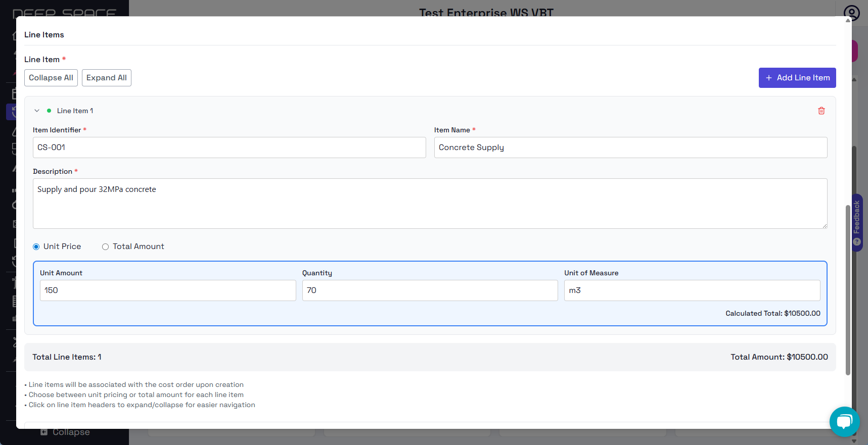Click the Collapse All button
Image resolution: width=868 pixels, height=445 pixels.
click(51, 78)
